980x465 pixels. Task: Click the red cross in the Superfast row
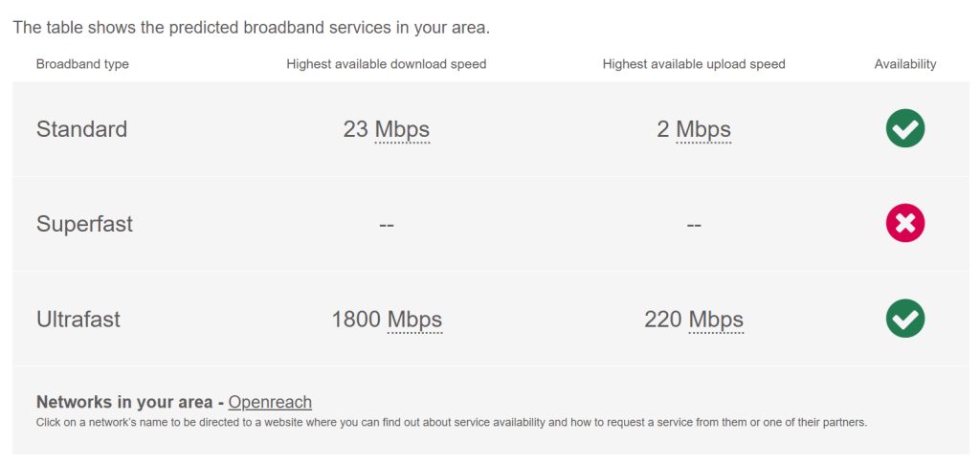pyautogui.click(x=904, y=223)
